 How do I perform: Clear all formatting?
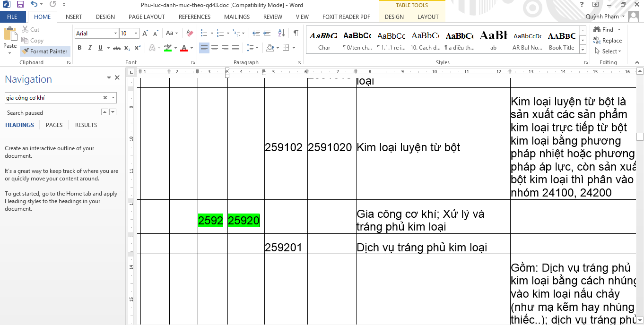click(190, 34)
